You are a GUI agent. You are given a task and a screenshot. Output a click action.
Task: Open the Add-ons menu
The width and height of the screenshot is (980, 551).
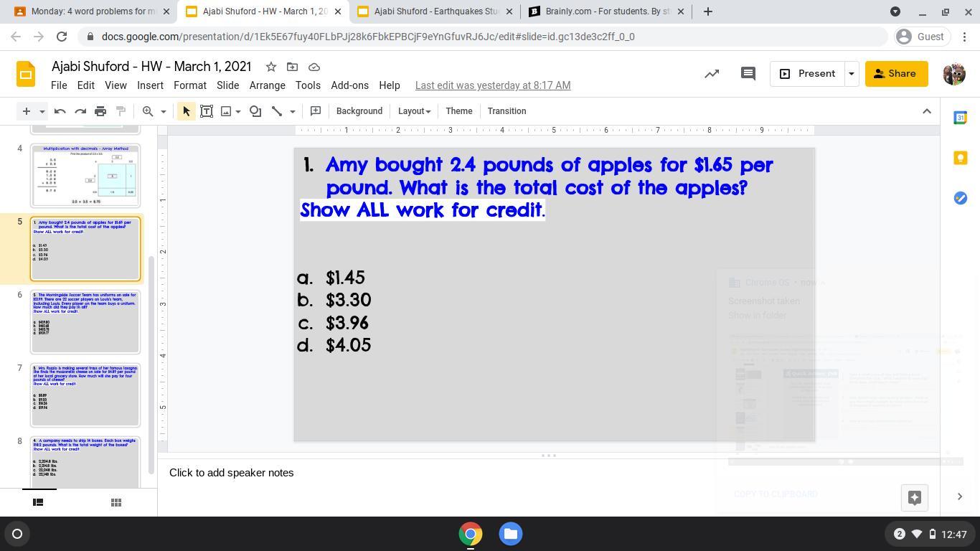[x=350, y=85]
